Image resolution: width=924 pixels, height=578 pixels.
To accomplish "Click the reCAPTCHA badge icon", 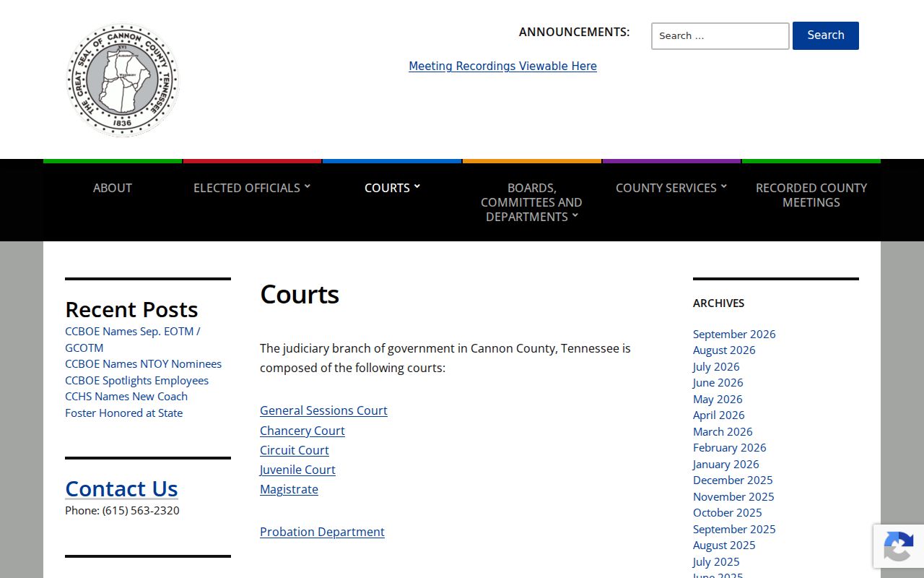I will [898, 546].
